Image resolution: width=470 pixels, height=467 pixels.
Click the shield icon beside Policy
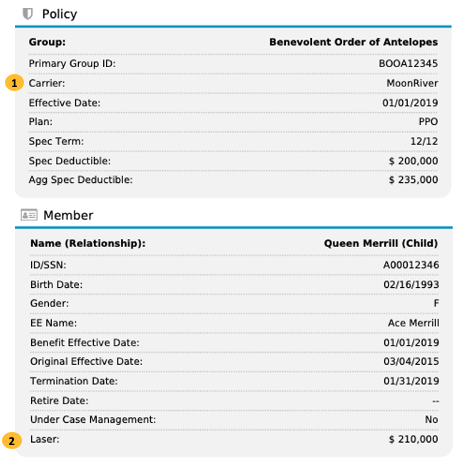point(27,14)
